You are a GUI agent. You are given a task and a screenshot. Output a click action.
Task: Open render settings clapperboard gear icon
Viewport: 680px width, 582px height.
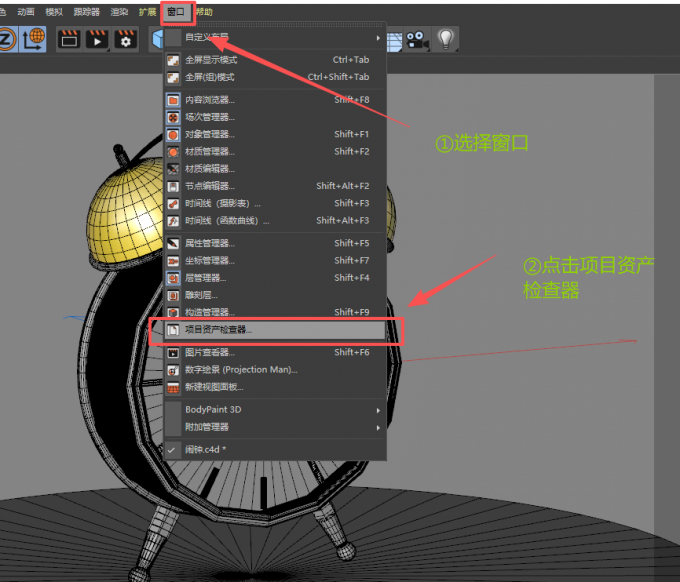click(125, 39)
